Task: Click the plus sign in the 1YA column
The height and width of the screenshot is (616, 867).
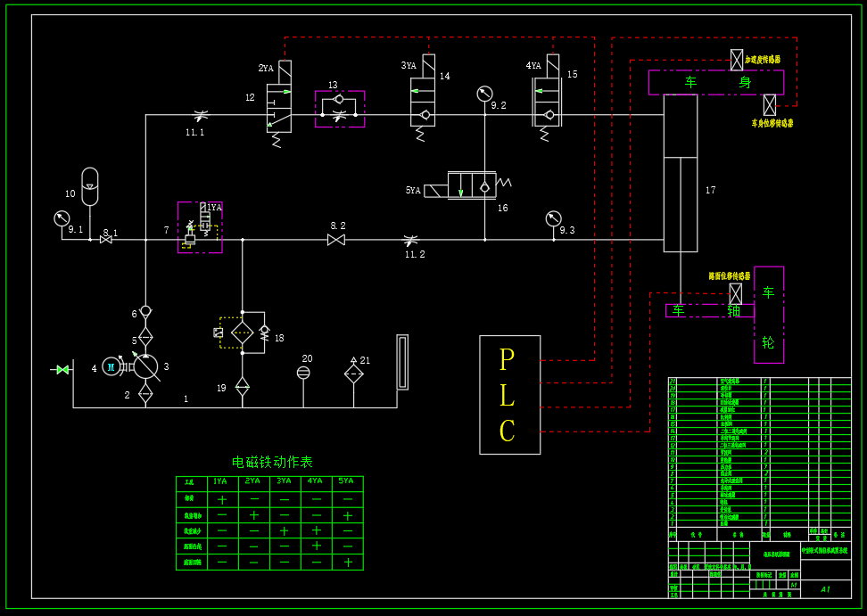Action: point(222,499)
